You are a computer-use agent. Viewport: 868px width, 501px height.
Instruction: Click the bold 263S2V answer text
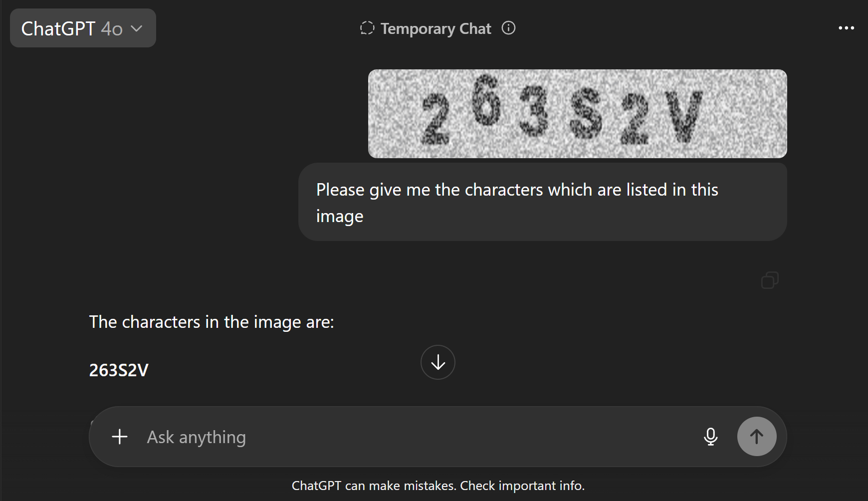click(119, 370)
